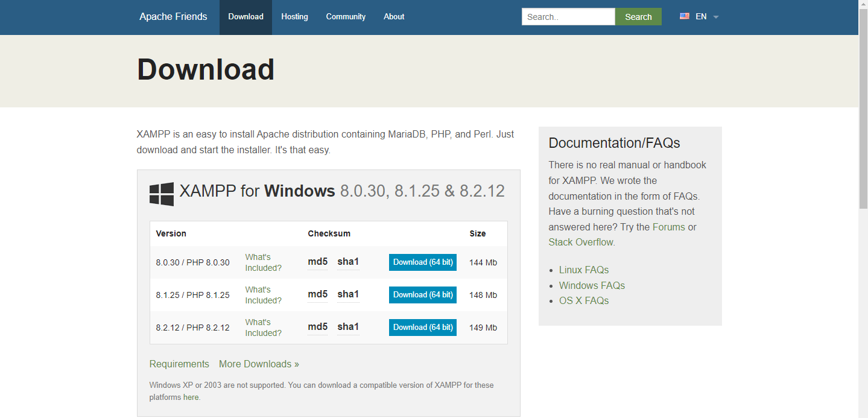
Task: Open the Forums link
Action: [669, 227]
